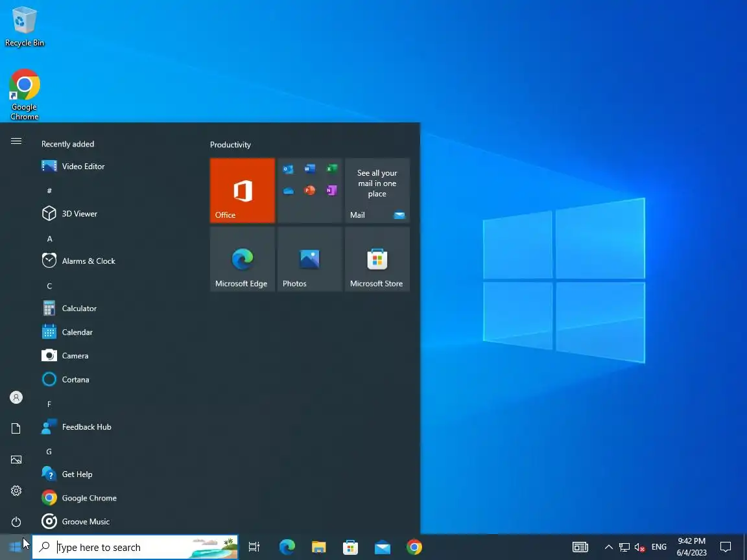Click the '#' letter header in app list

coord(49,191)
